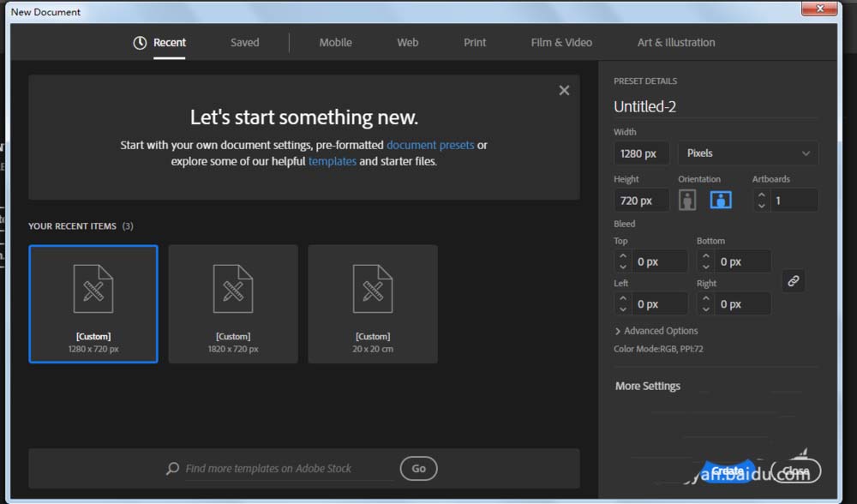The width and height of the screenshot is (857, 504).
Task: Toggle the bleed link chain icon
Action: pos(793,281)
